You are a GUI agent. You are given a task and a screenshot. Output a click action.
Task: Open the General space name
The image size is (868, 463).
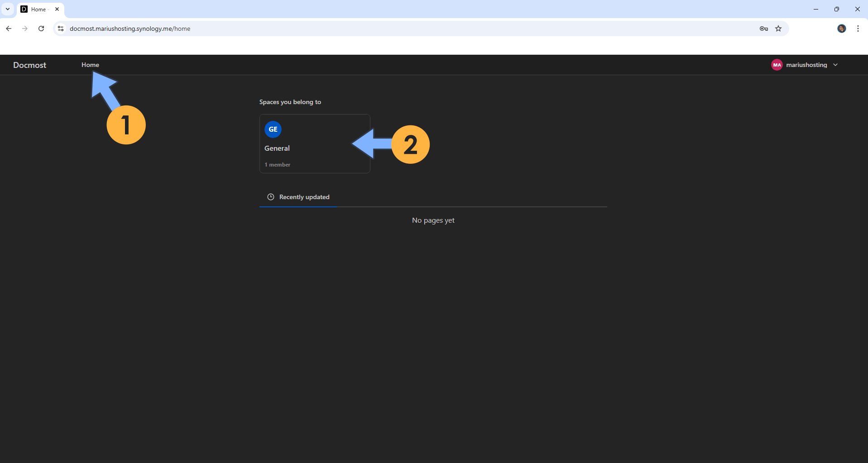(x=277, y=148)
